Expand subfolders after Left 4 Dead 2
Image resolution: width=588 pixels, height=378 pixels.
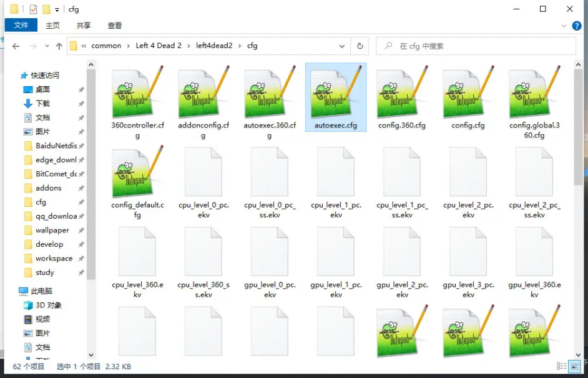point(189,46)
